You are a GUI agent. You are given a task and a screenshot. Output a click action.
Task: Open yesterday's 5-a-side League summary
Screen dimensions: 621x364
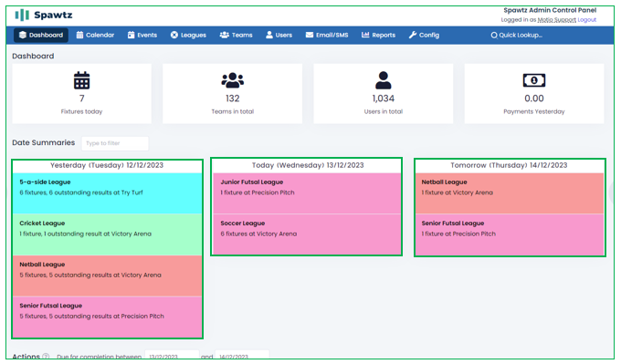point(107,193)
